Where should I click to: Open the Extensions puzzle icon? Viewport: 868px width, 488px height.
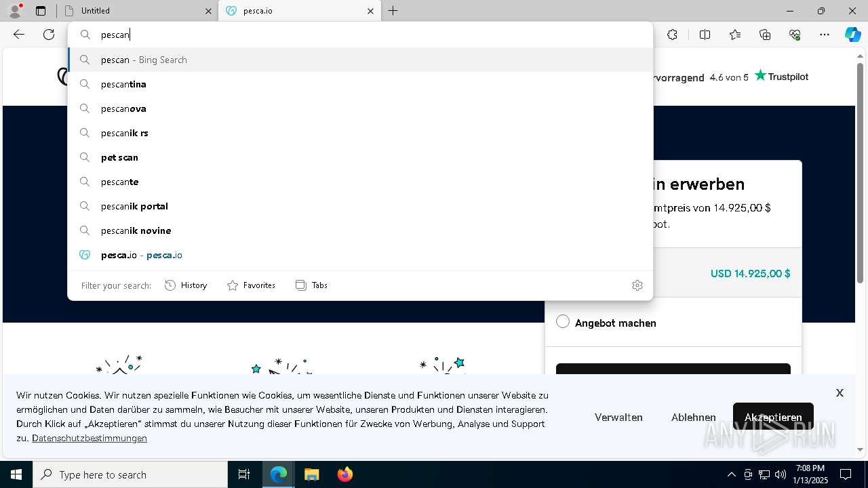672,35
